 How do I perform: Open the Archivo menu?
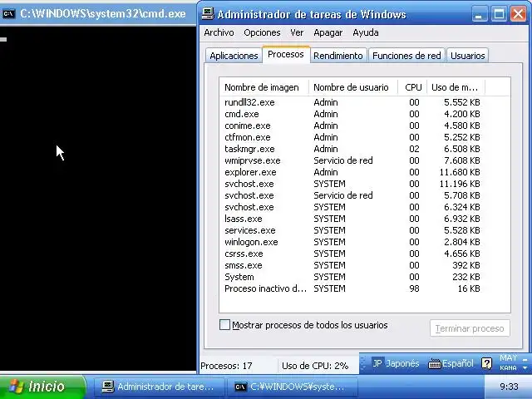pyautogui.click(x=219, y=32)
